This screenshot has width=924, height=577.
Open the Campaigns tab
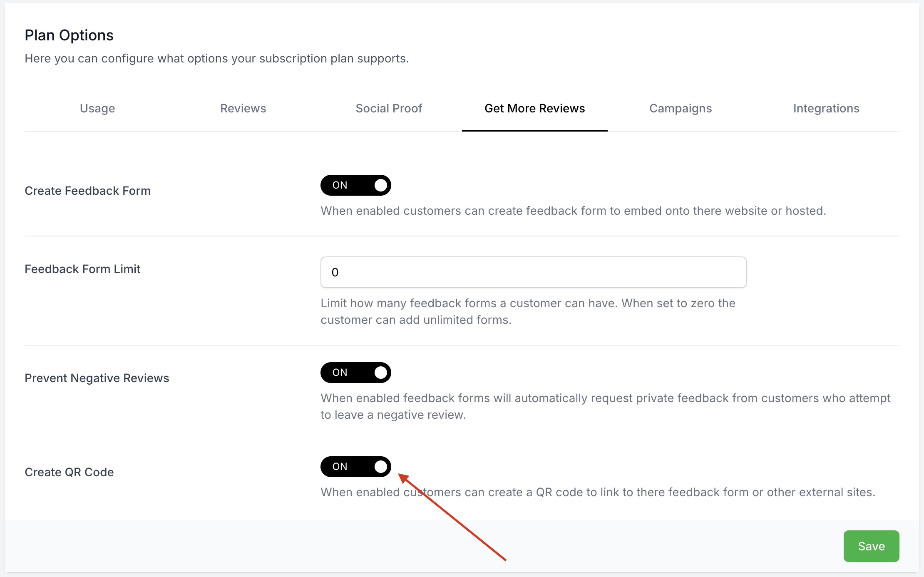click(680, 108)
